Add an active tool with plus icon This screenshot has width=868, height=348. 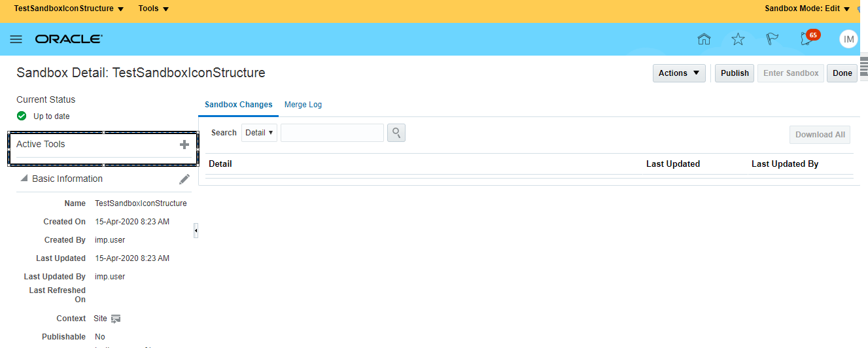pos(184,145)
